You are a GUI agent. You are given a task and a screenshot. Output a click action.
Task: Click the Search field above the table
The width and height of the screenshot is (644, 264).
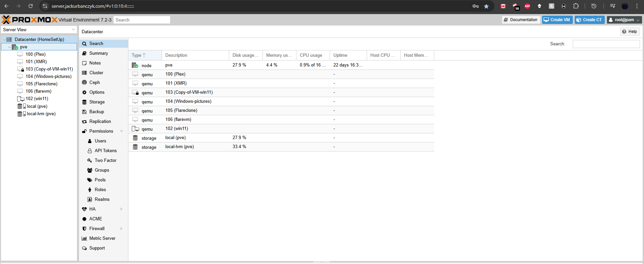click(x=606, y=44)
